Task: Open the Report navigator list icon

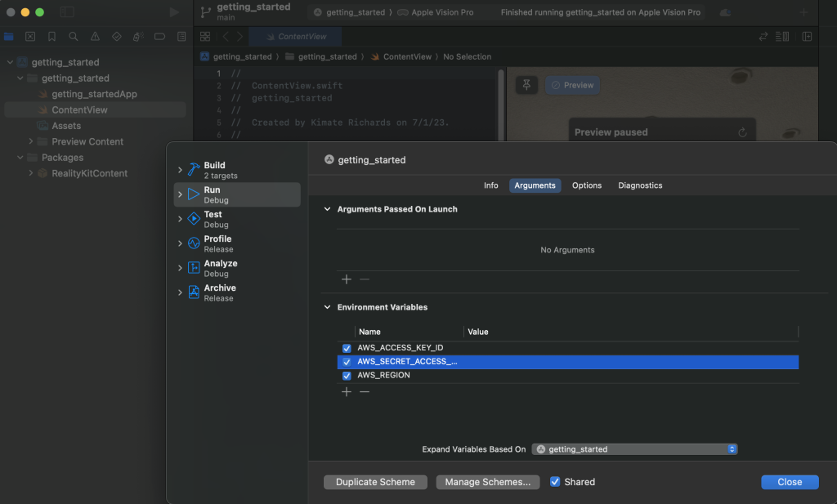Action: click(181, 37)
